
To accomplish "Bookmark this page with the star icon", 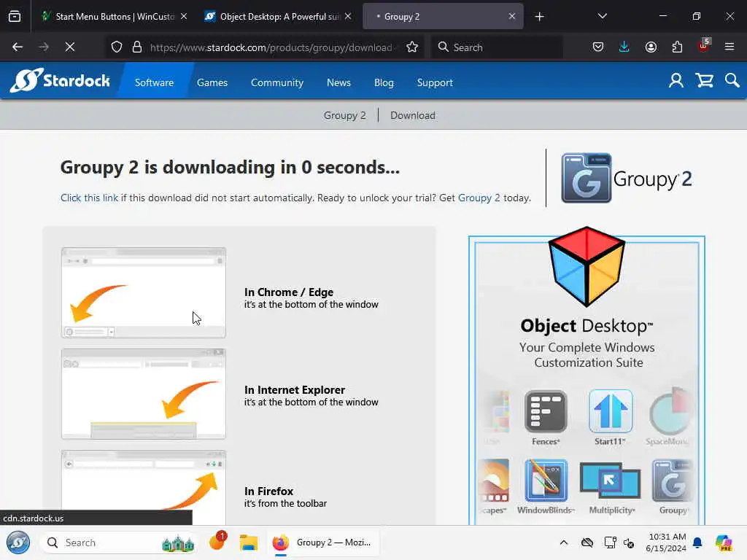I will click(412, 47).
